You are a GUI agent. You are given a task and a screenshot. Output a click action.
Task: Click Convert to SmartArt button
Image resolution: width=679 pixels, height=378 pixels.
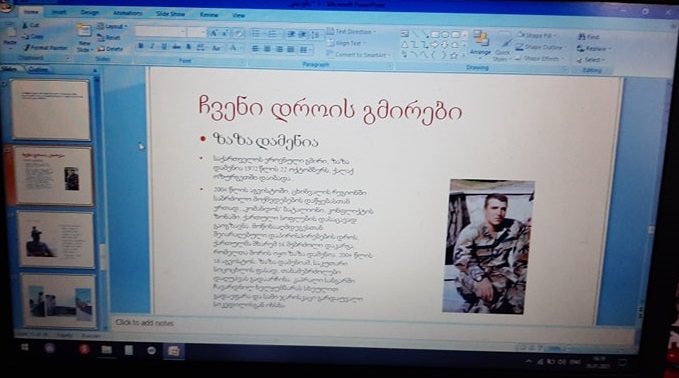[x=358, y=55]
